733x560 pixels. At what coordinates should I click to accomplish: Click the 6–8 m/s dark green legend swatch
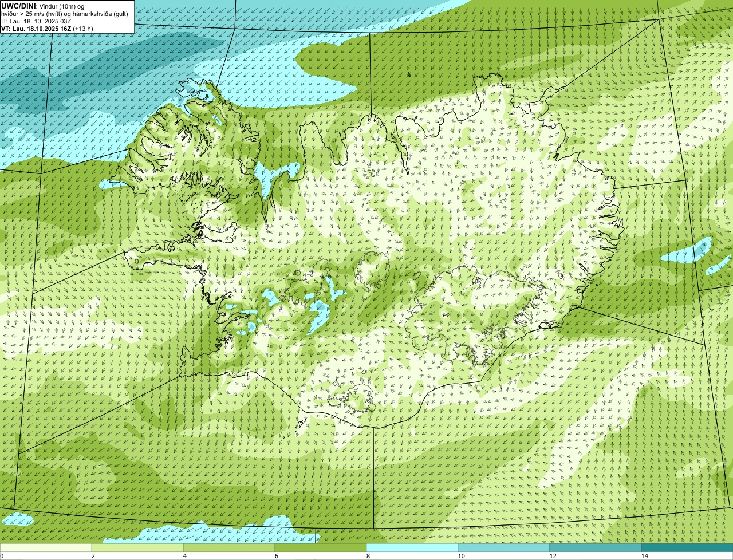[x=321, y=547]
